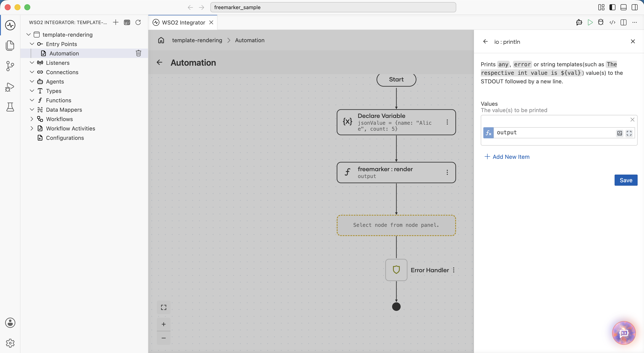Open the Testing flask icon
This screenshot has height=353, width=644.
[x=10, y=107]
